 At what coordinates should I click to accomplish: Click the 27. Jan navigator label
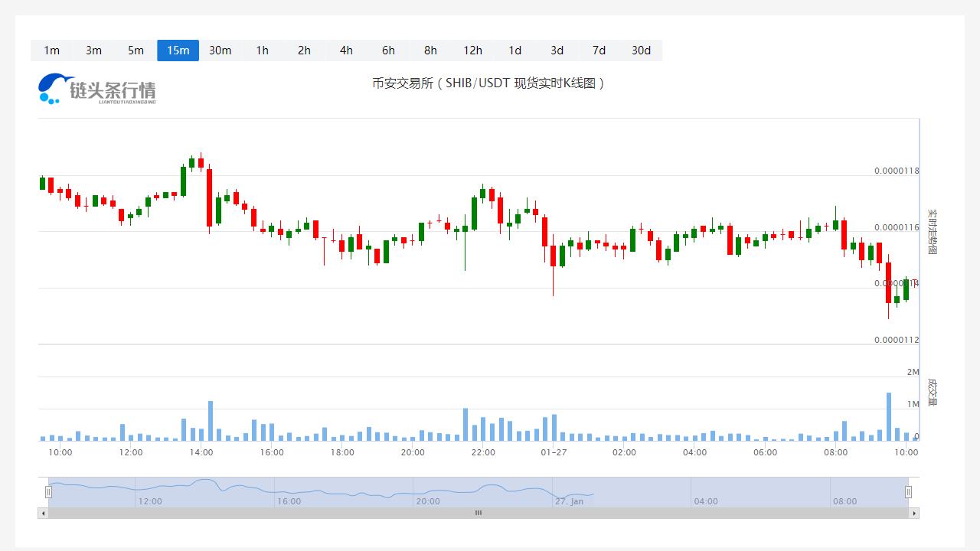point(569,501)
